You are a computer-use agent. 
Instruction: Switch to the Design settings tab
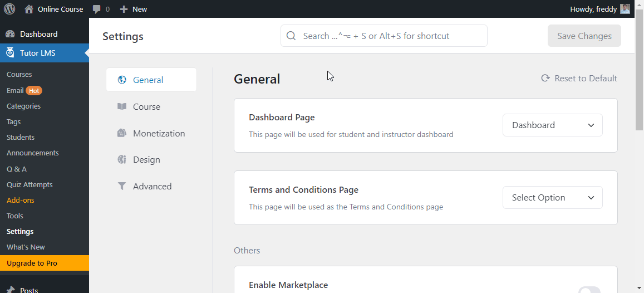(x=151, y=159)
